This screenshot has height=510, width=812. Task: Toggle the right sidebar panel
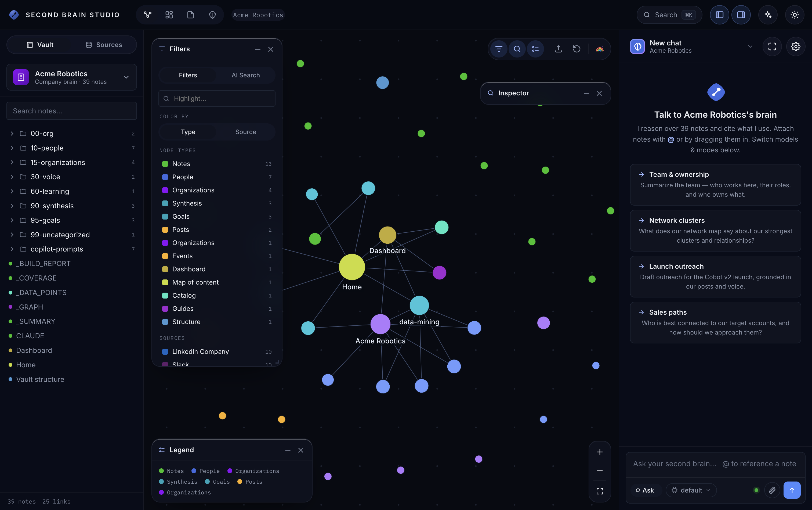click(741, 15)
